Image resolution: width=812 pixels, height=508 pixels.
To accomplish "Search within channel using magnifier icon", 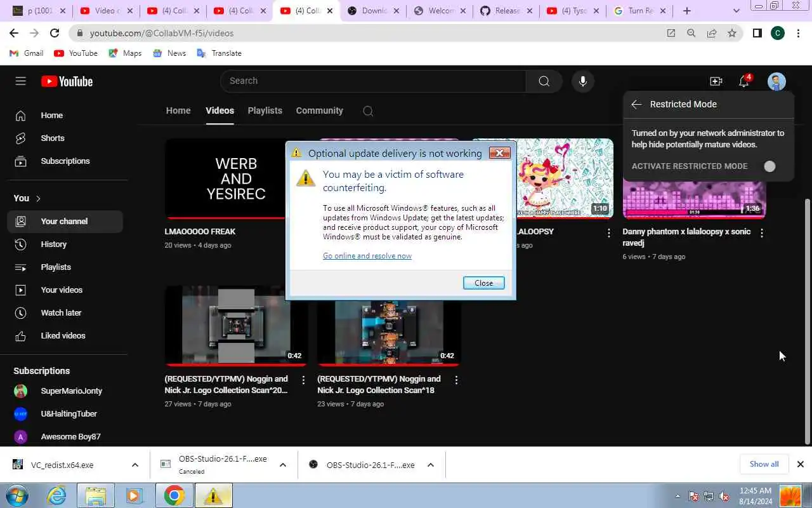I will click(x=368, y=110).
